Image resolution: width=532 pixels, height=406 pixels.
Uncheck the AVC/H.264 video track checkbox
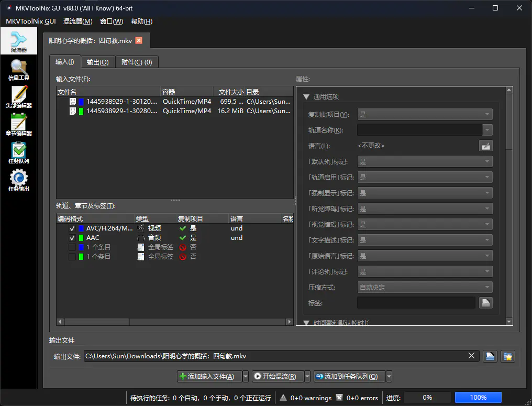pyautogui.click(x=72, y=228)
